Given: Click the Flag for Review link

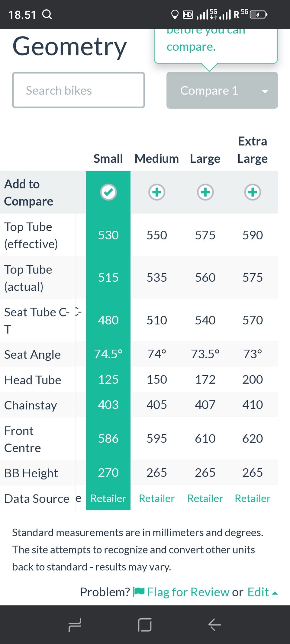Looking at the screenshot, I should pos(188,592).
